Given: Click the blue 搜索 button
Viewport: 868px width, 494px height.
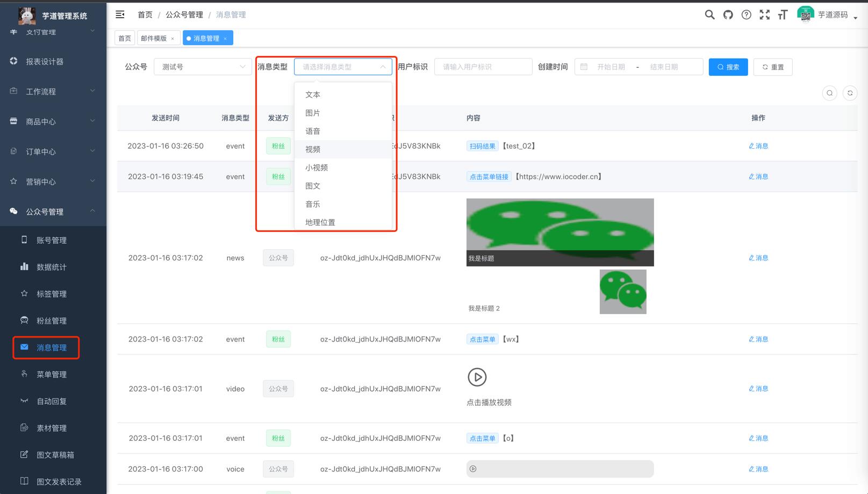Looking at the screenshot, I should coord(728,67).
